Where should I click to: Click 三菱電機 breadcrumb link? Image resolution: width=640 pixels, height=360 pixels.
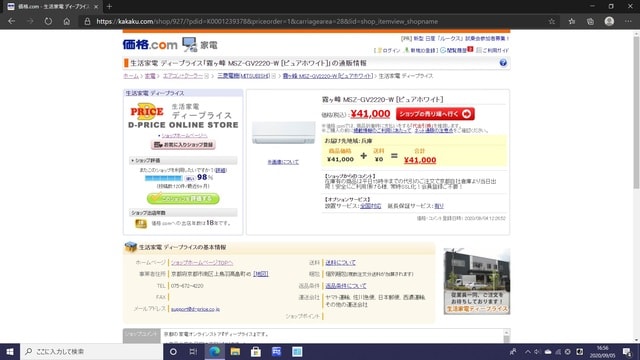click(x=244, y=76)
